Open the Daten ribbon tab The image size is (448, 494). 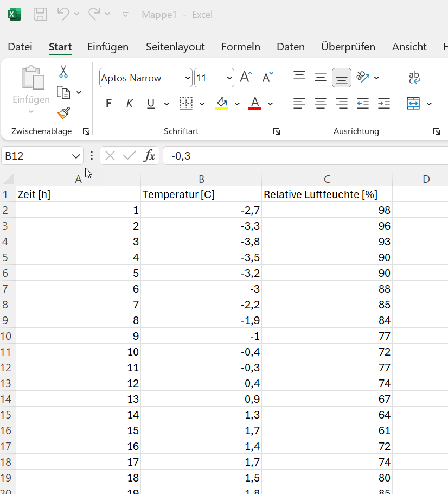pos(291,47)
